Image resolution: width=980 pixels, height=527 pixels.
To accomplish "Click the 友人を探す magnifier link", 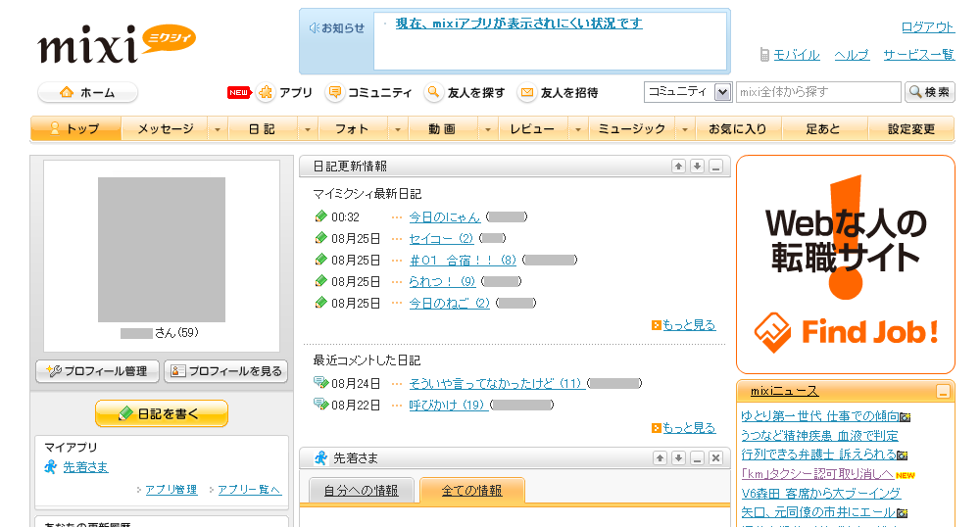I will click(x=465, y=92).
